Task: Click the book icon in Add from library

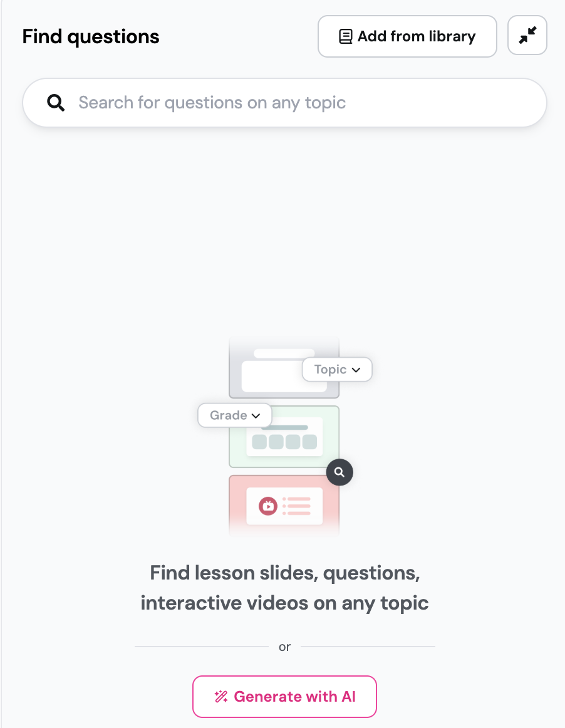Action: pyautogui.click(x=345, y=36)
